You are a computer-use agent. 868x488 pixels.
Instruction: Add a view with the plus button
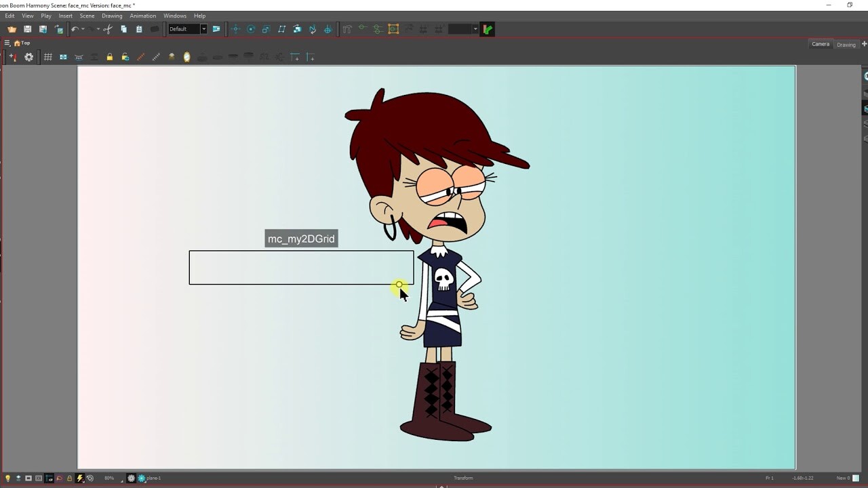pos(864,44)
